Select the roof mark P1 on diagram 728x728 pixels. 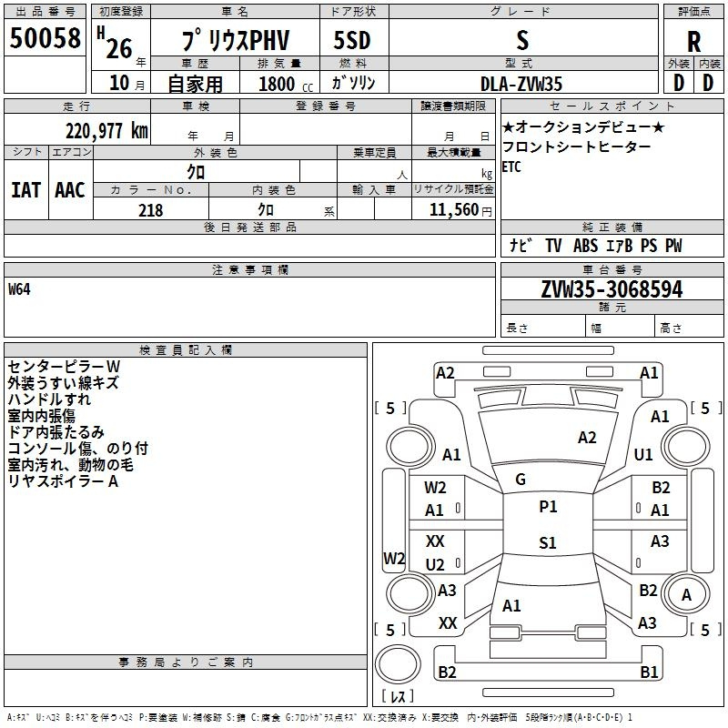(x=548, y=507)
